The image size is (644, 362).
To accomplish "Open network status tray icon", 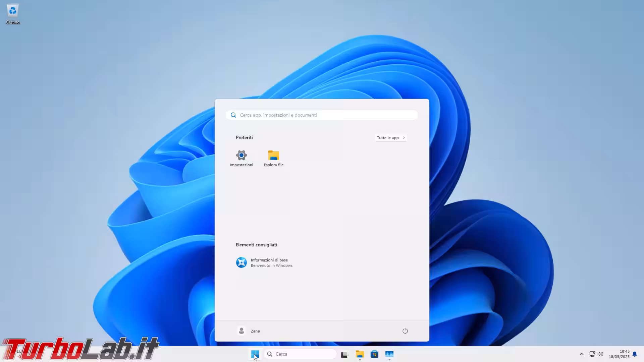I will pyautogui.click(x=592, y=354).
